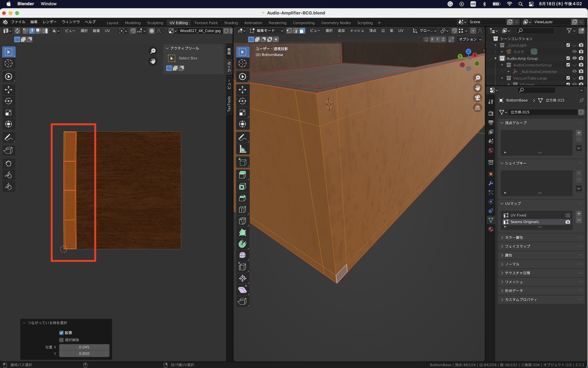Enable the 選択解除 checkbox

click(61, 340)
